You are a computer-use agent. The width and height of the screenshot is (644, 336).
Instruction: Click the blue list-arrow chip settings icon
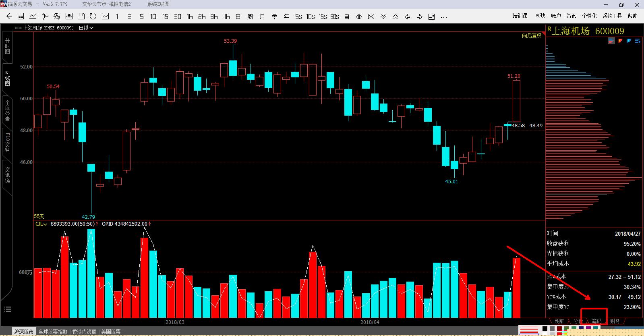pos(638,41)
